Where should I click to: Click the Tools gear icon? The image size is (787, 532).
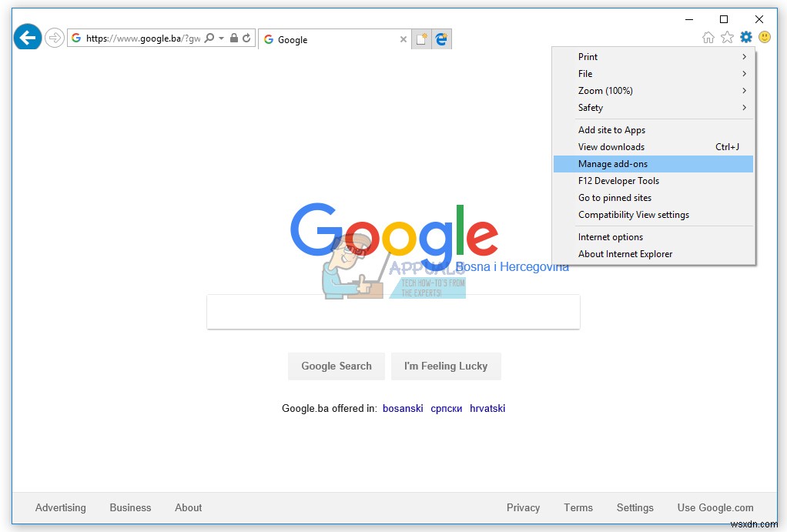[745, 36]
